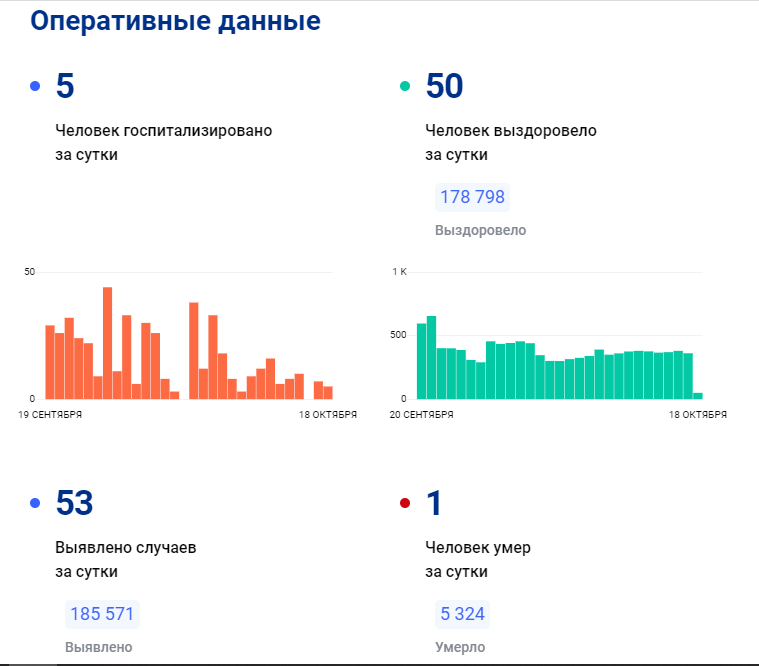Click the tallest green bar in recovery chart
The image size is (759, 666).
[431, 357]
